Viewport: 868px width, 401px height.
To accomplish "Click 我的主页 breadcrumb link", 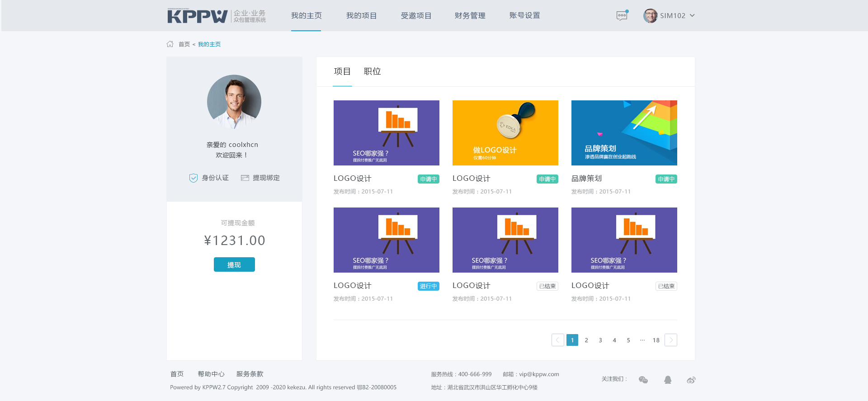I will coord(209,44).
